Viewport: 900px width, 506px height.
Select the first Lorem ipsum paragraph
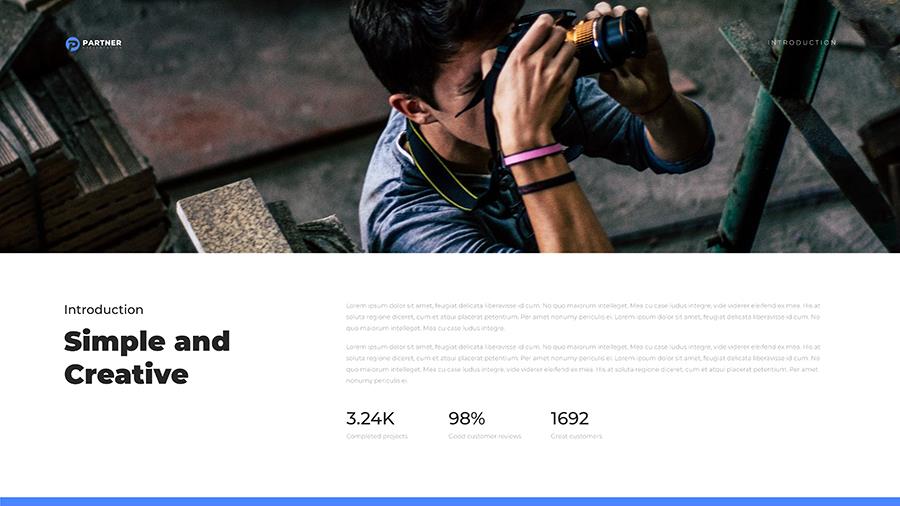tap(583, 317)
